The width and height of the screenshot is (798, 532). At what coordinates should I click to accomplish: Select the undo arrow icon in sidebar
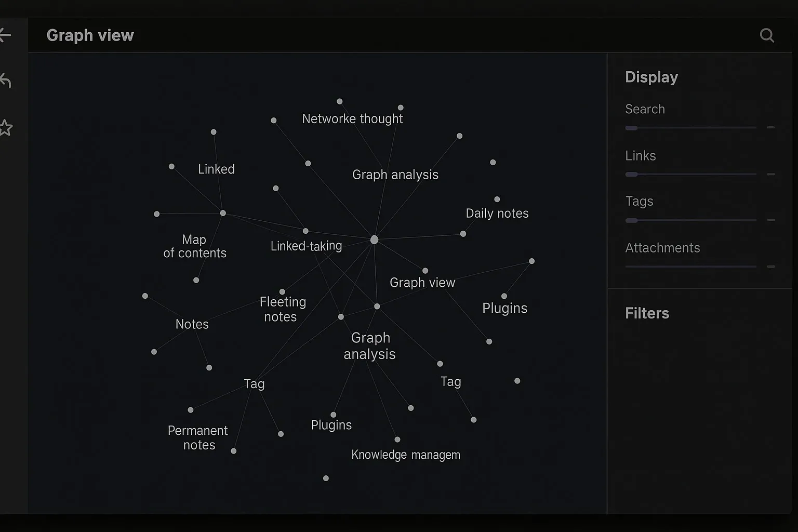(7, 81)
